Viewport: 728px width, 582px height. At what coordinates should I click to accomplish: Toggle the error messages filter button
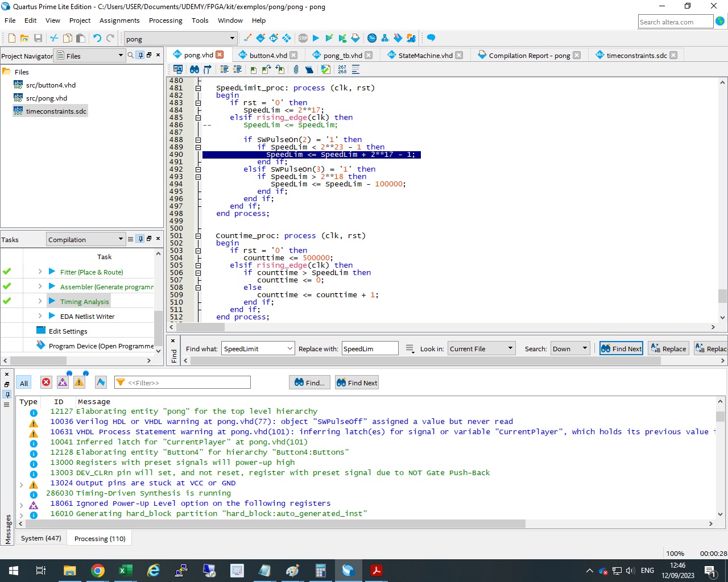click(x=46, y=383)
